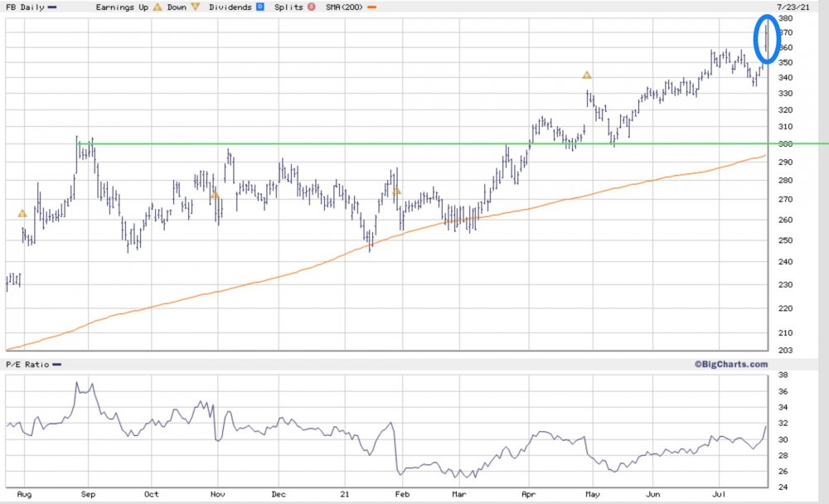The width and height of the screenshot is (829, 504).
Task: Click the 270 price axis label
Action: point(786,200)
